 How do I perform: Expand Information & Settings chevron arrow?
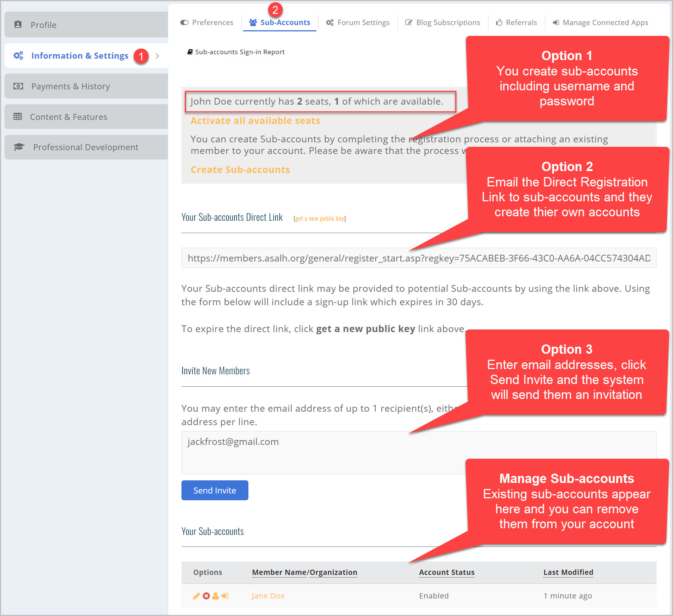tap(157, 56)
